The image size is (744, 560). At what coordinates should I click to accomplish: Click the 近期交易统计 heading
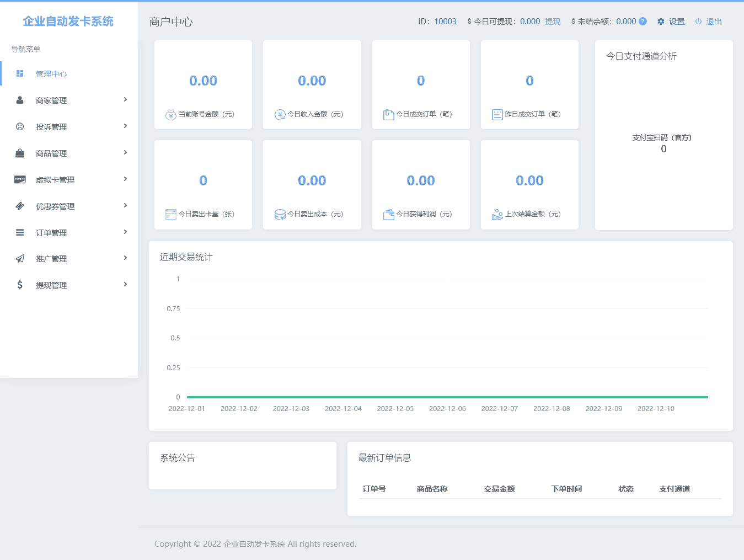pos(186,257)
